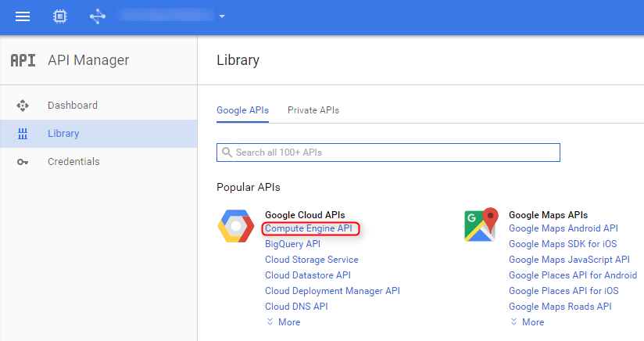Click the Library icon in sidebar
This screenshot has height=341, width=644.
[x=23, y=134]
